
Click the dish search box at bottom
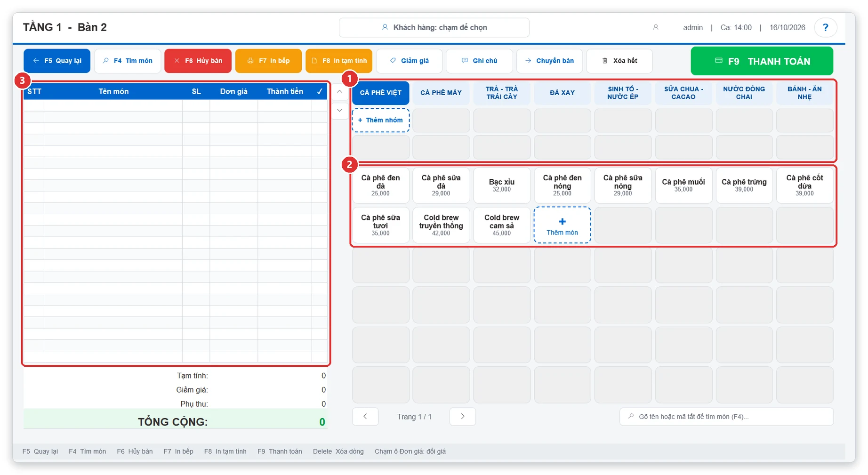pos(726,416)
